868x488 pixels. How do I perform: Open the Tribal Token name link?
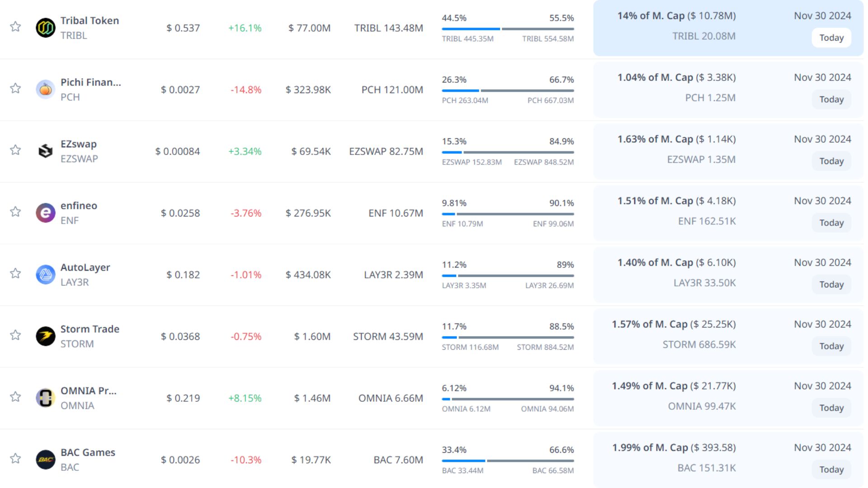(x=90, y=21)
